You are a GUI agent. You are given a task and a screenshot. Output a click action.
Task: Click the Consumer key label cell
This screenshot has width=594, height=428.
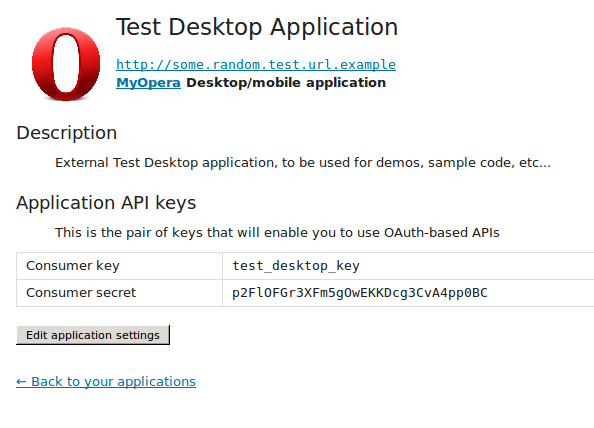pos(119,266)
